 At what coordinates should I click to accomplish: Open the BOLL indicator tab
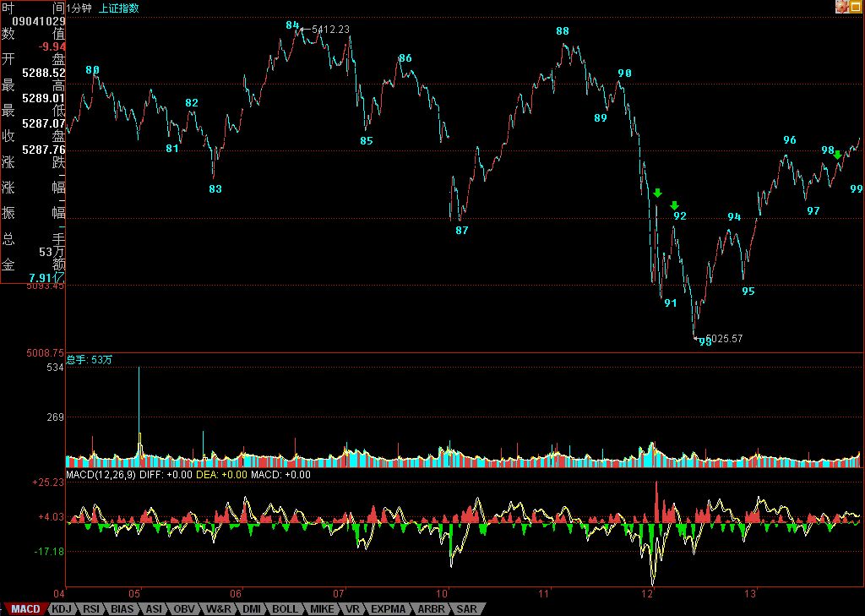coord(285,608)
